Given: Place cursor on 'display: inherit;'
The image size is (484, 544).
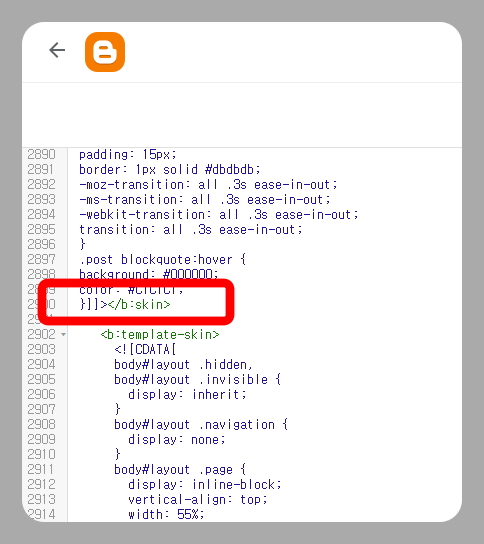Looking at the screenshot, I should click(187, 394).
